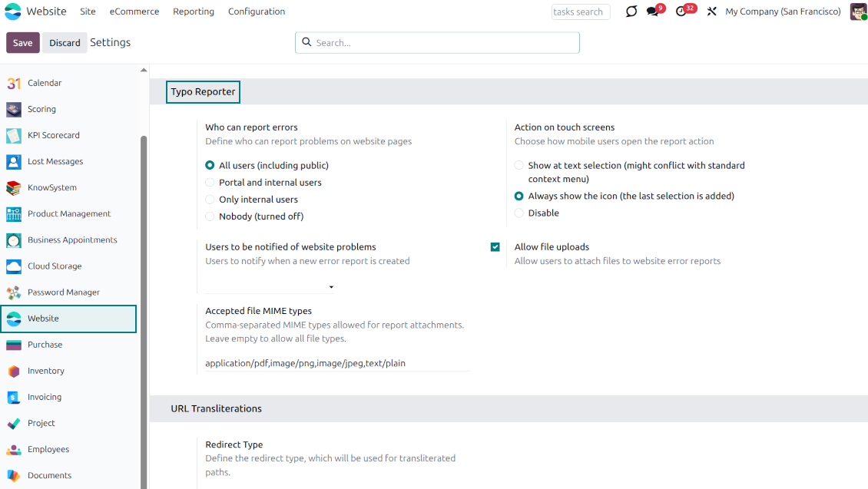Image resolution: width=868 pixels, height=489 pixels.
Task: Discard the current settings changes
Action: click(65, 42)
